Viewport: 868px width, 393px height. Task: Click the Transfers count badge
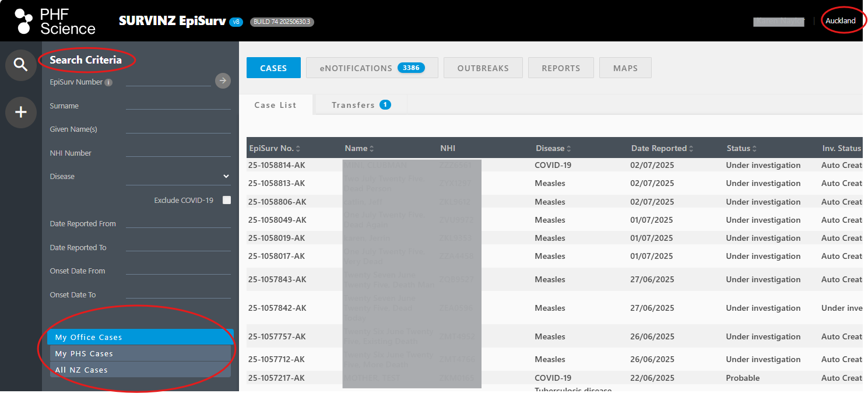coord(385,105)
